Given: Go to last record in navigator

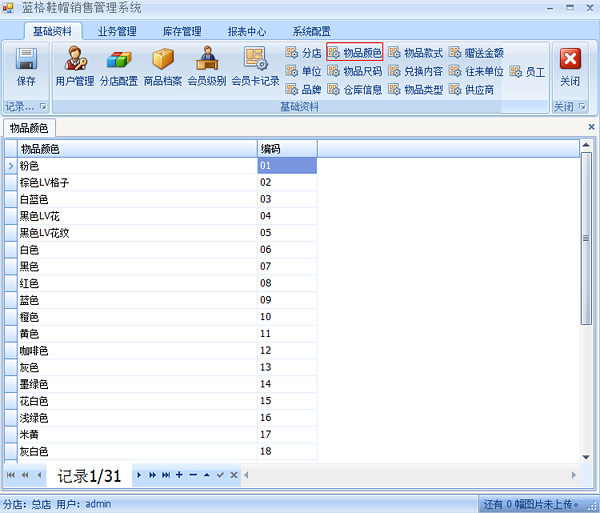Looking at the screenshot, I should pyautogui.click(x=166, y=475).
